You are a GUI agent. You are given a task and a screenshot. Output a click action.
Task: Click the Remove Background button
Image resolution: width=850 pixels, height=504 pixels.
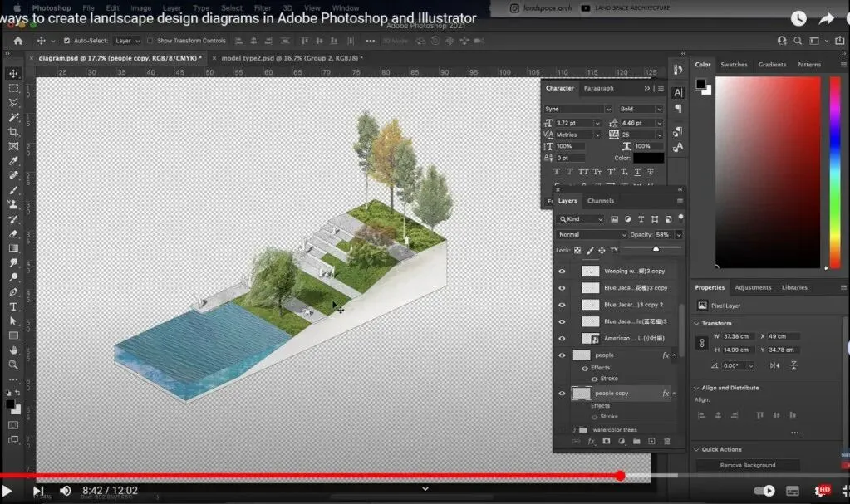[x=748, y=465]
